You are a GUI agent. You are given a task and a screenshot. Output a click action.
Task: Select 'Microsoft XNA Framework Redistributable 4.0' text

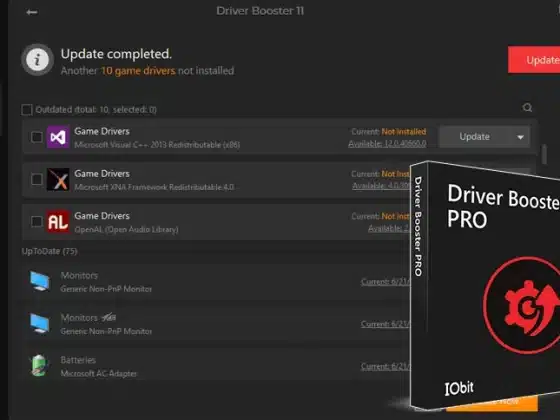coord(154,187)
